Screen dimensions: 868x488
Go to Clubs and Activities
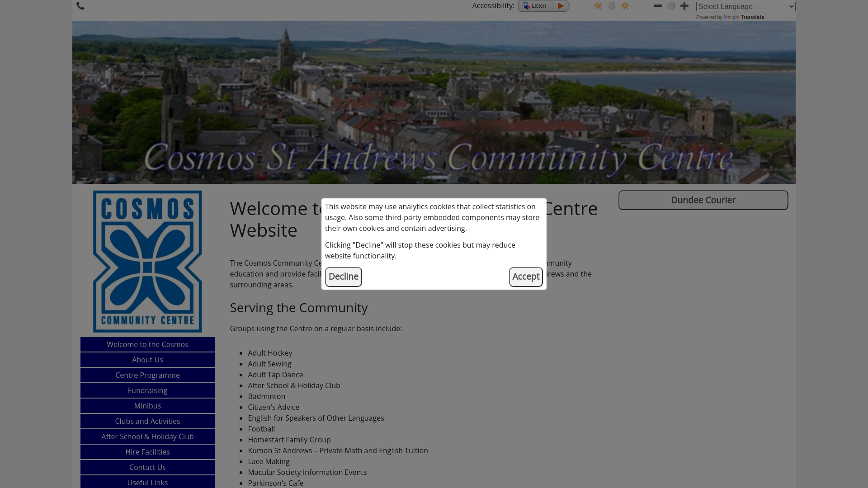click(147, 421)
